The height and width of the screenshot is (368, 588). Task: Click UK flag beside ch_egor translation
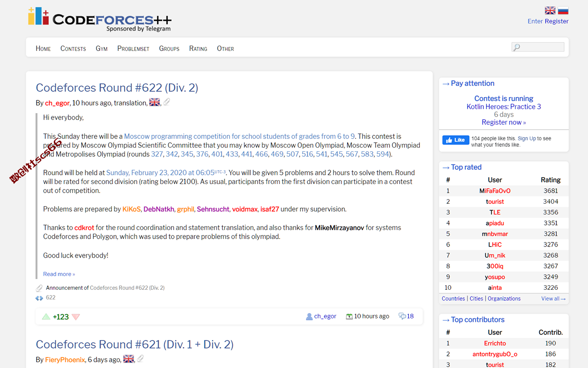click(x=154, y=102)
